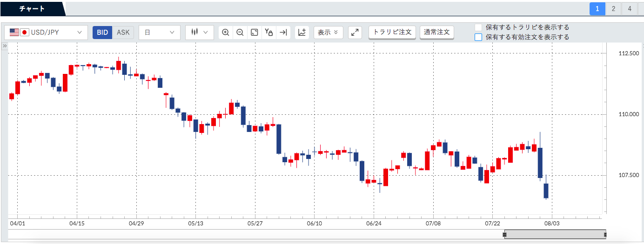Viewport: 644px width, 244px height.
Task: Click the 04/15 date axis label
Action: (x=77, y=224)
